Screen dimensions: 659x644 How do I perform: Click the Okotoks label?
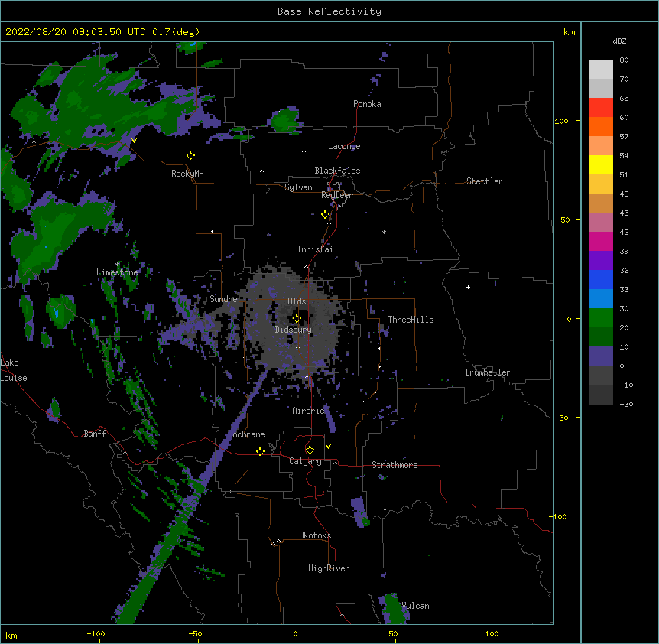click(x=315, y=535)
